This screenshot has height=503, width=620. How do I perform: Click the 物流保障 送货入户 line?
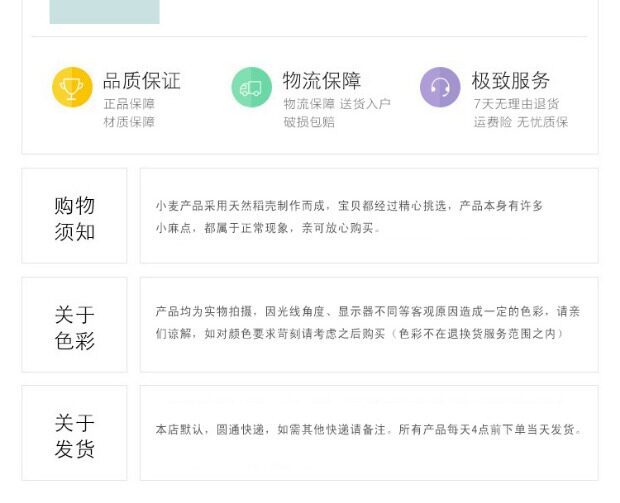[x=337, y=104]
